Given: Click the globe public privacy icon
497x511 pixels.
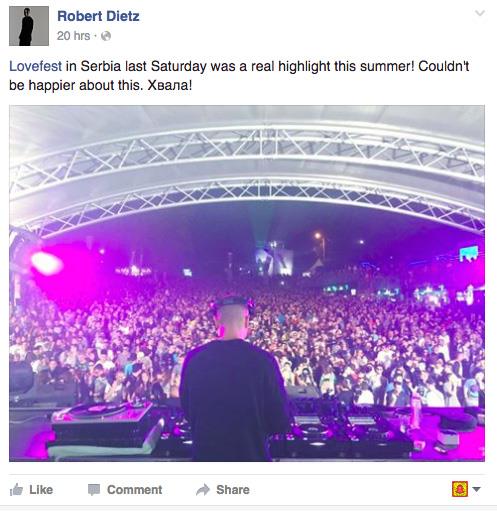Looking at the screenshot, I should click(106, 36).
